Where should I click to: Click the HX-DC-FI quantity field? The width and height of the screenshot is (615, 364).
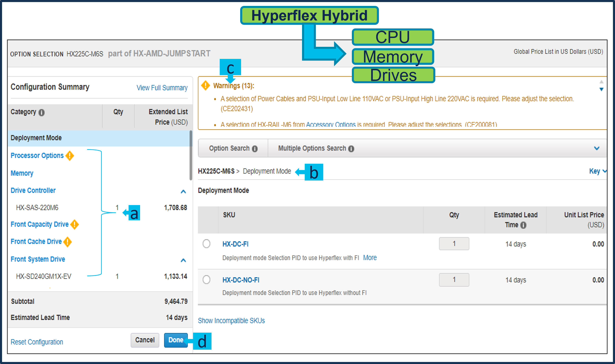coord(454,244)
